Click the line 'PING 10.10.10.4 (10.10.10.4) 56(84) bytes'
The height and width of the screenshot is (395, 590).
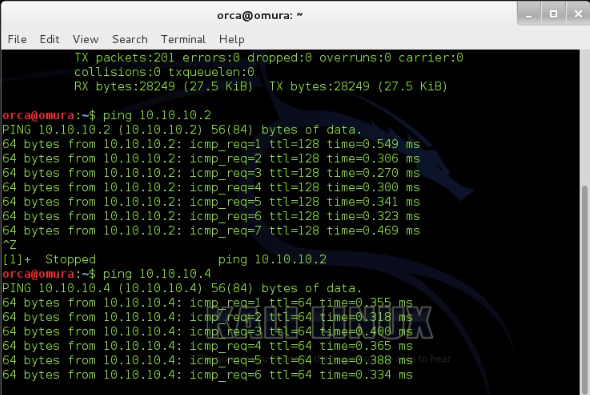pyautogui.click(x=182, y=288)
